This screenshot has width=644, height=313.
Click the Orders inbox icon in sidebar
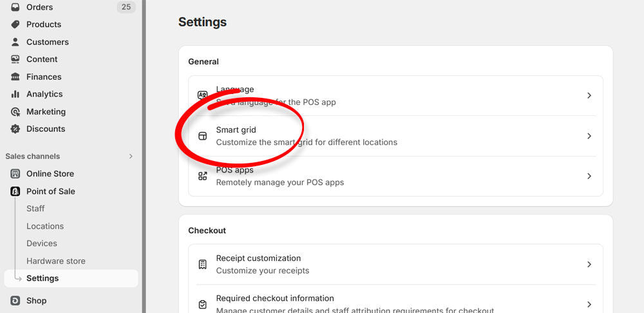[15, 7]
